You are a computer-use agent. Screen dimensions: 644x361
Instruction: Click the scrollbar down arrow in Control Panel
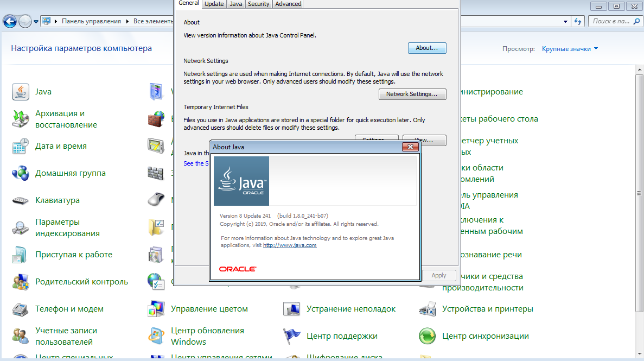click(x=640, y=353)
